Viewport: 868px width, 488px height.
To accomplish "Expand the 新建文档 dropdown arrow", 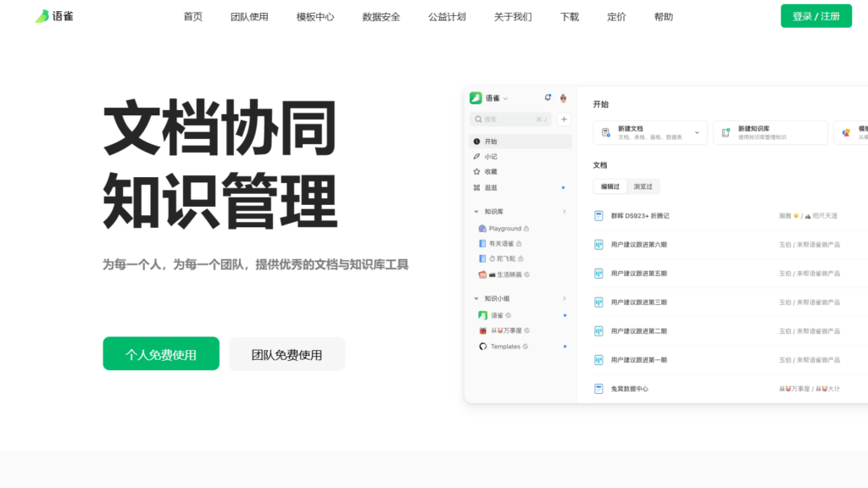I will 697,132.
